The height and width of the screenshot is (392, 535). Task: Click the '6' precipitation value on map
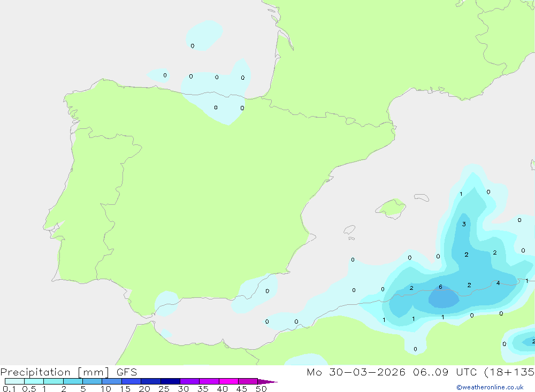440,287
